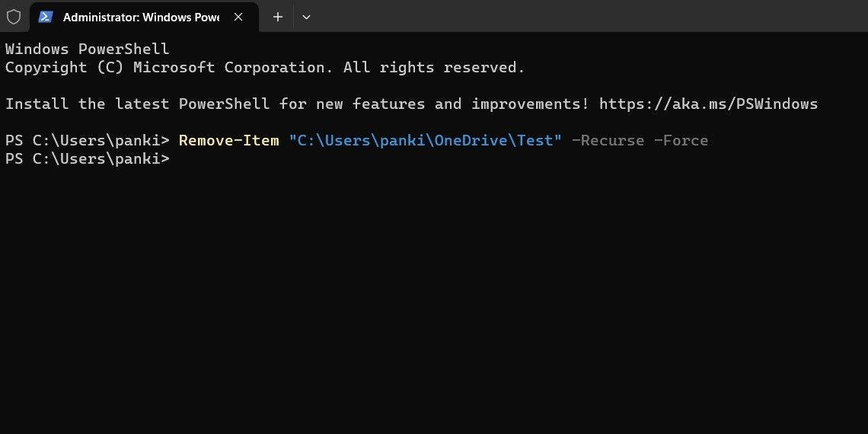Screen dimensions: 868x434
Task: Click the -Force parameter
Action: point(681,140)
